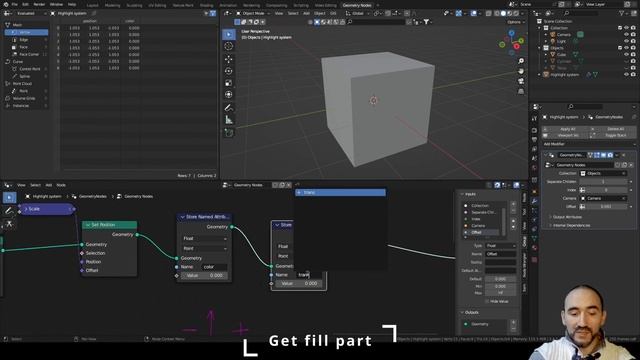This screenshot has height=360, width=640.
Task: Open the File menu
Action: (x=15, y=4)
